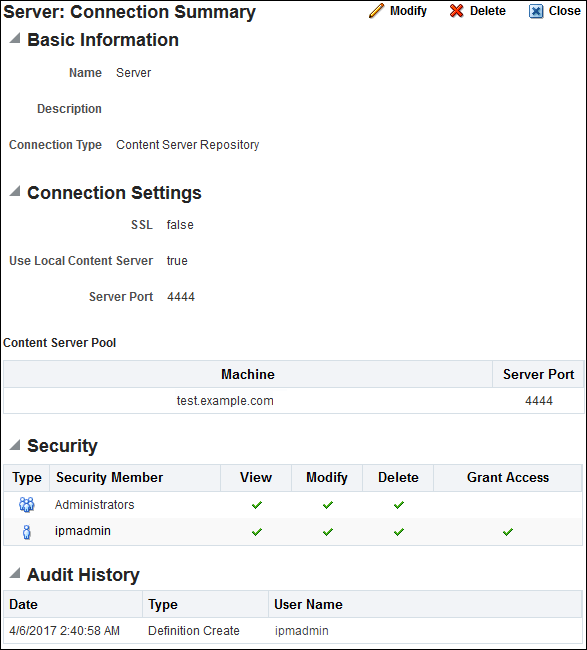
Task: Click the Modify column header in Security
Action: [327, 478]
